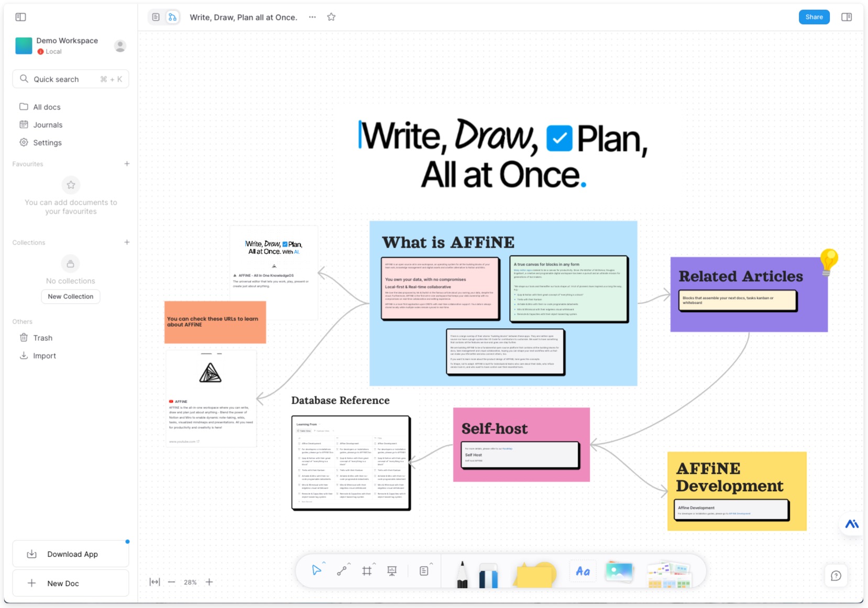This screenshot has width=868, height=608.
Task: Add a new favourite with plus icon
Action: [x=127, y=164]
